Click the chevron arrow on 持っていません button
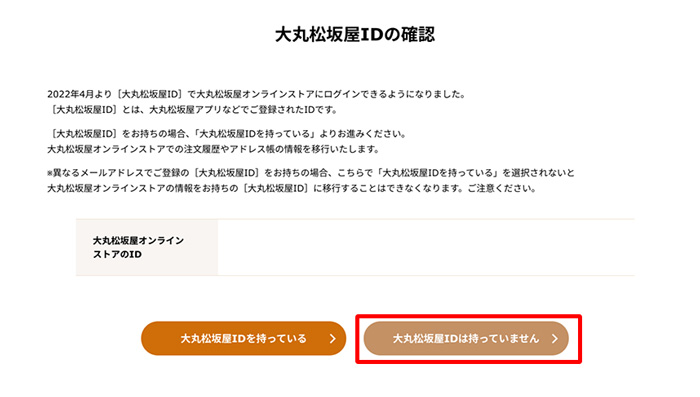Image resolution: width=700 pixels, height=397 pixels. [x=554, y=339]
